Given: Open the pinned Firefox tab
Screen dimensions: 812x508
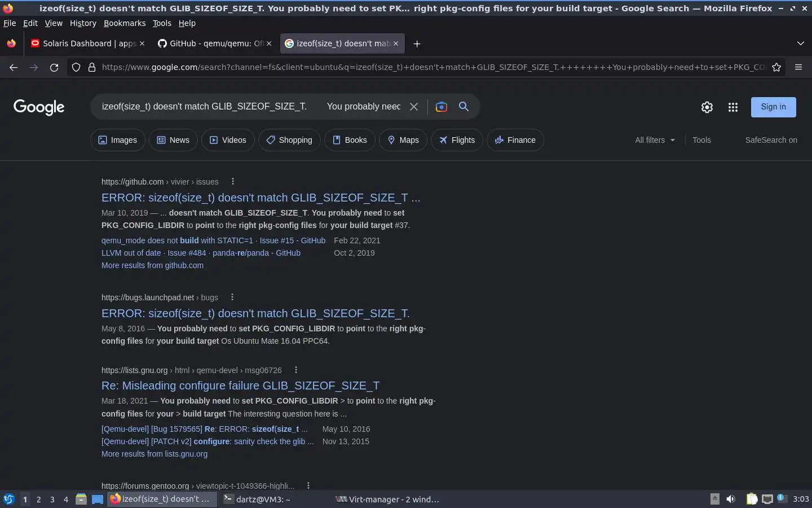Looking at the screenshot, I should pyautogui.click(x=11, y=43).
